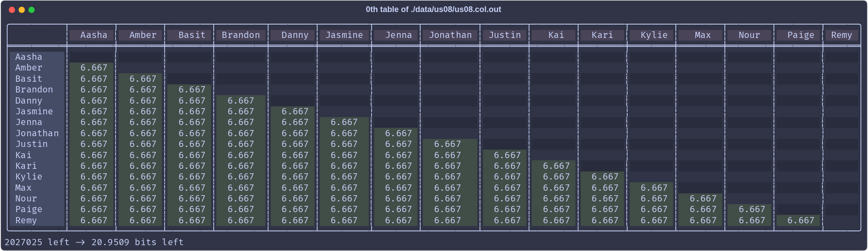
Task: Select the Kylie column header
Action: coord(652,35)
